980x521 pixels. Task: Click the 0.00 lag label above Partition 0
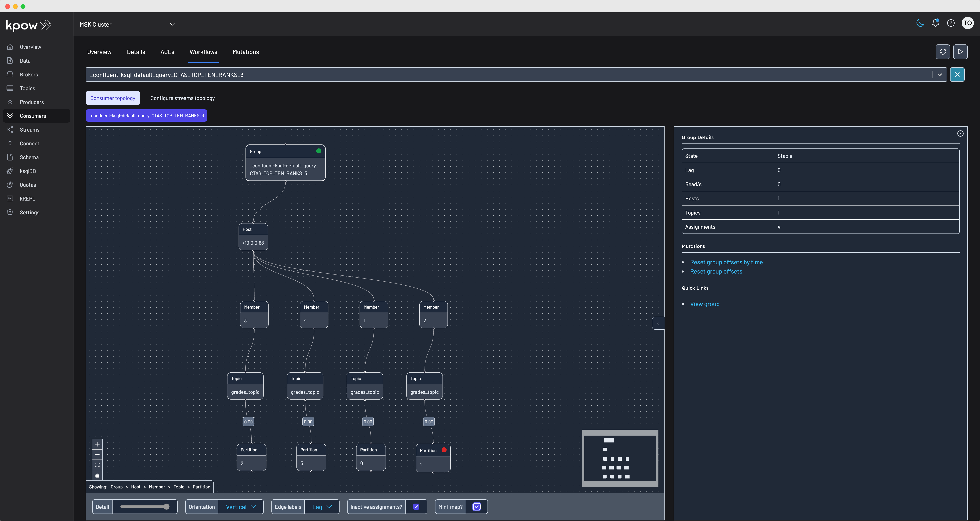pyautogui.click(x=368, y=422)
